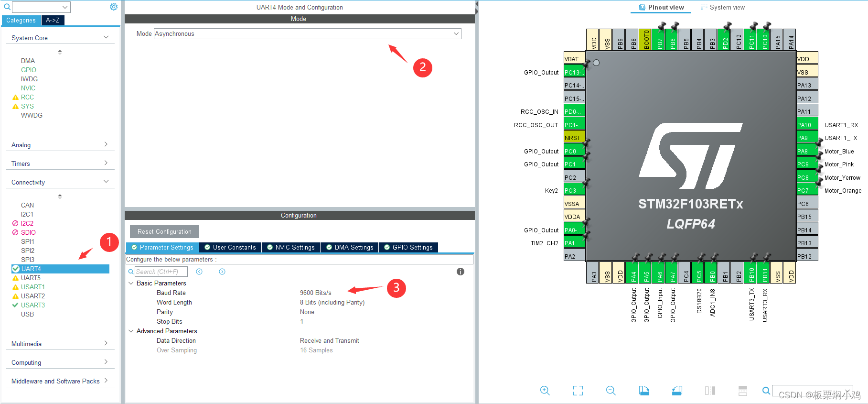Open the peripheral search combo box dropdown
Image resolution: width=868 pixels, height=404 pixels.
tap(65, 7)
